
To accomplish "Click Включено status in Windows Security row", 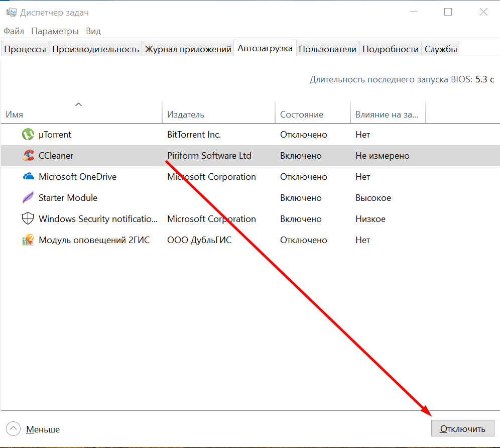I will click(301, 218).
